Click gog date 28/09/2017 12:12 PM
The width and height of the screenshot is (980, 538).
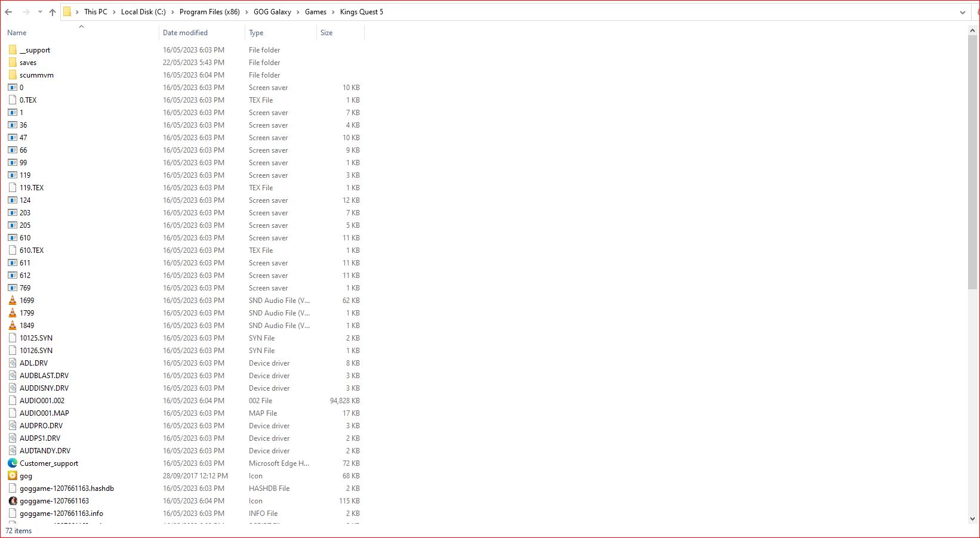click(196, 476)
